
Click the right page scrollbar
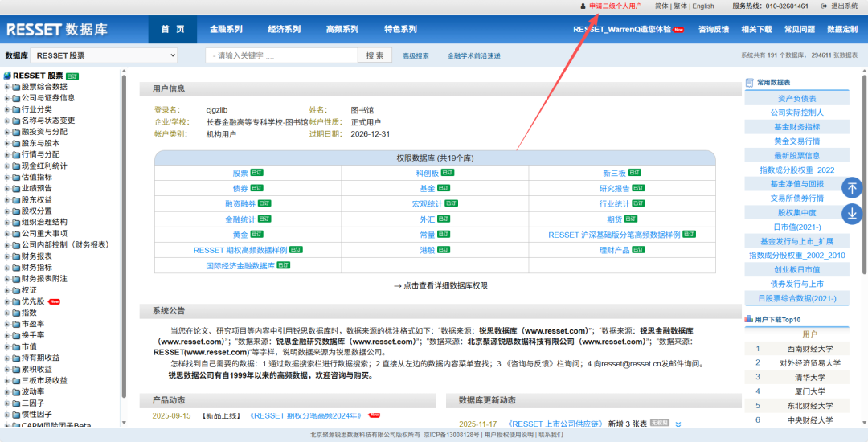coord(864,174)
